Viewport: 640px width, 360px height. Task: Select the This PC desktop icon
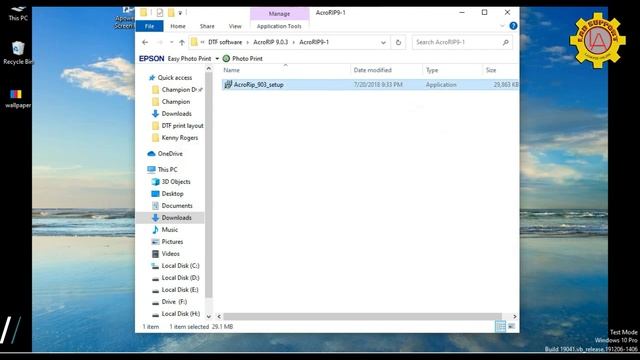pyautogui.click(x=18, y=13)
